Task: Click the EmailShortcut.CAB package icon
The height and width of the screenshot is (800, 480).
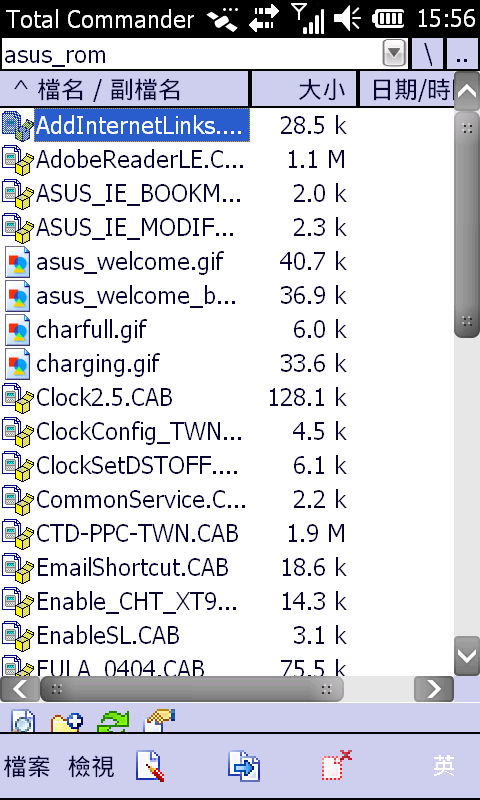Action: [17, 568]
